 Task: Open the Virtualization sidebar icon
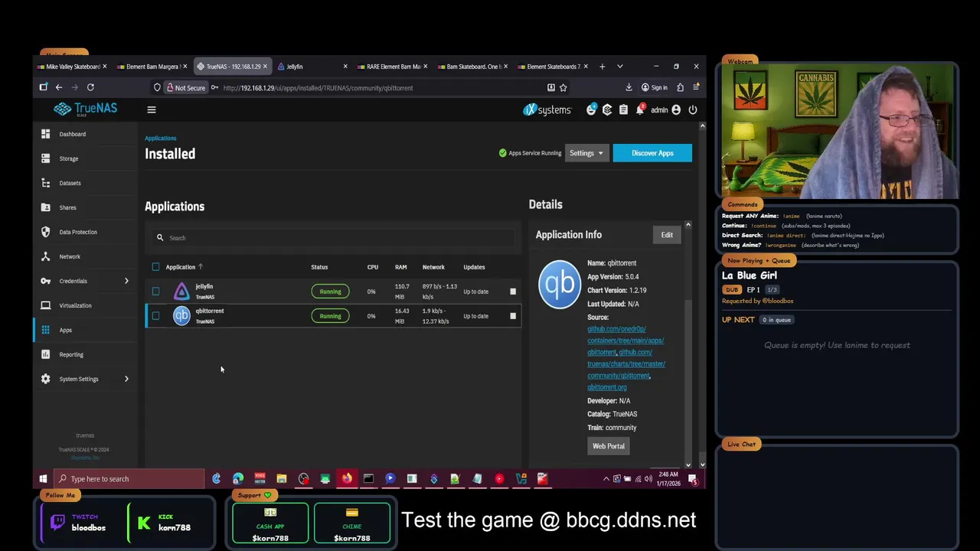(x=45, y=305)
